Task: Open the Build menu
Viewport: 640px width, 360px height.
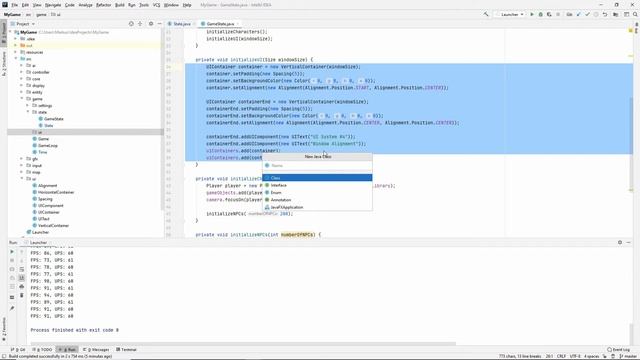Action: tap(120, 5)
